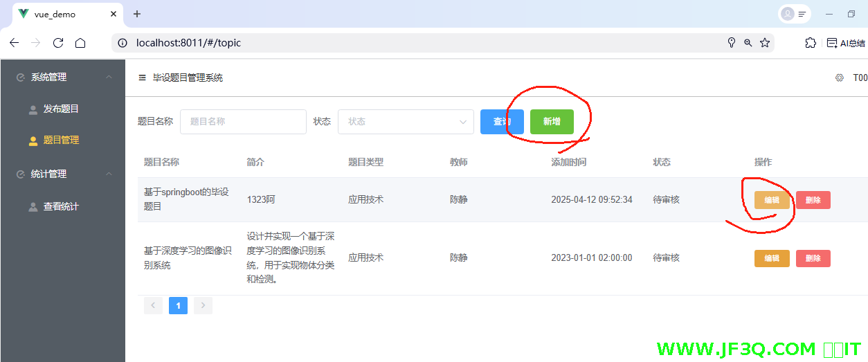Open the 状态 dropdown selector
The image size is (868, 362).
[406, 121]
